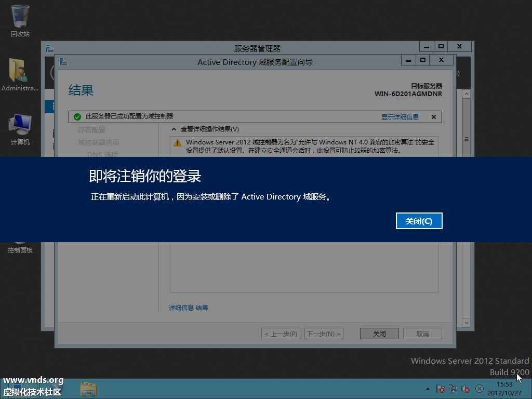This screenshot has width=532, height=399.
Task: Select 域控制器选项 step in wizard sidebar
Action: [x=98, y=142]
